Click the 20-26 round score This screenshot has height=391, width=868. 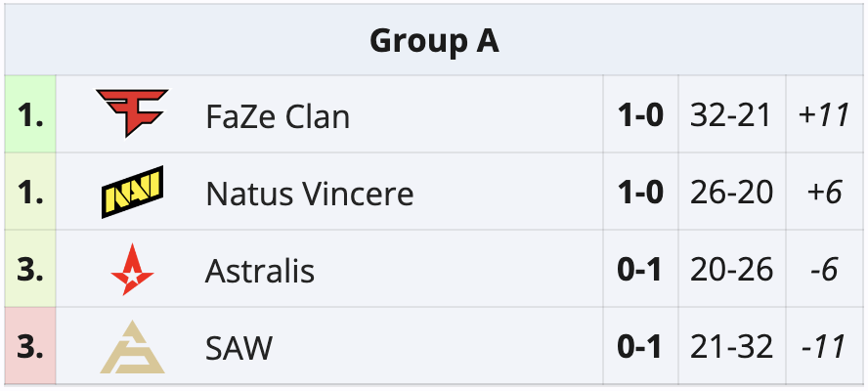coord(731,270)
